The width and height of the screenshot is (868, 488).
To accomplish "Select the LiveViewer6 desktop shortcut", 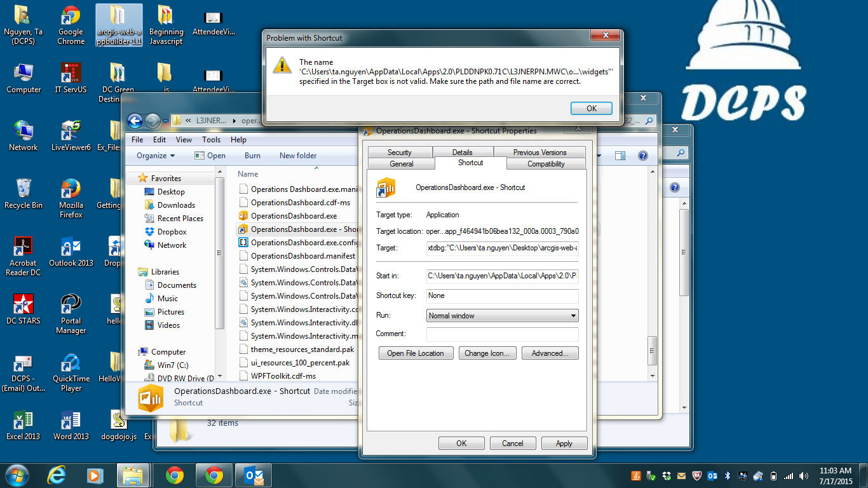I will point(71,135).
